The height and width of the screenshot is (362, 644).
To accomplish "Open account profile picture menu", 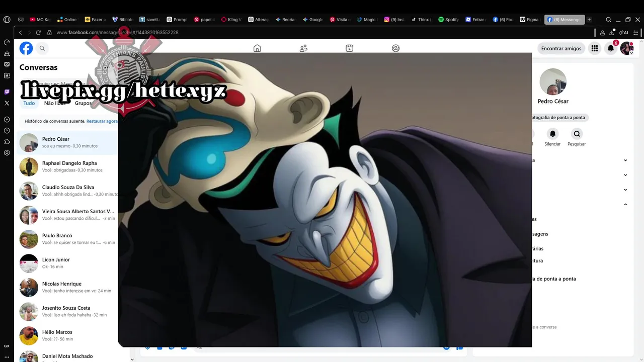I will pyautogui.click(x=626, y=48).
